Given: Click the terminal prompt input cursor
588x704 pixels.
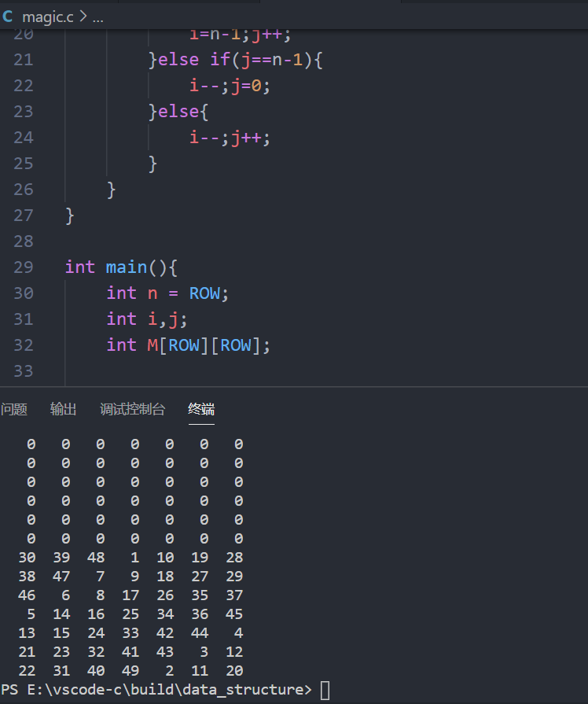Looking at the screenshot, I should pyautogui.click(x=325, y=690).
